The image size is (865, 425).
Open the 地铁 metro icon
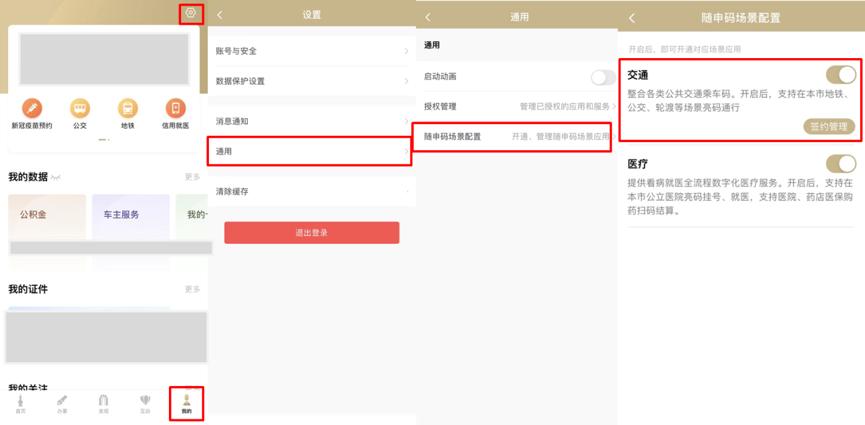click(x=128, y=108)
